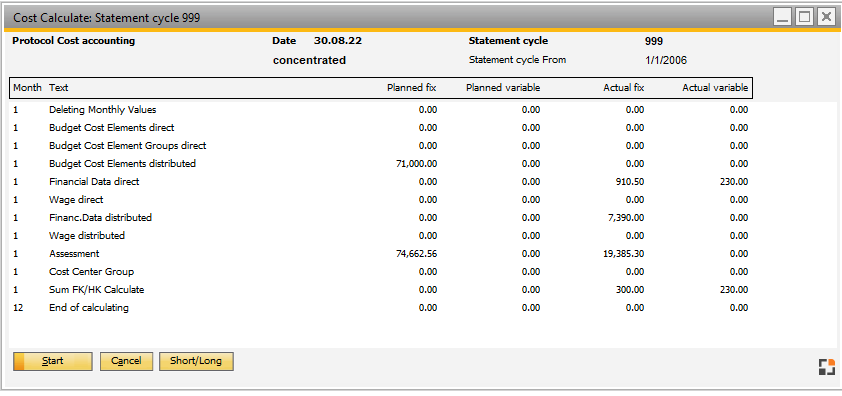Click the Statement cycle From date 1/1/2006

click(x=666, y=60)
